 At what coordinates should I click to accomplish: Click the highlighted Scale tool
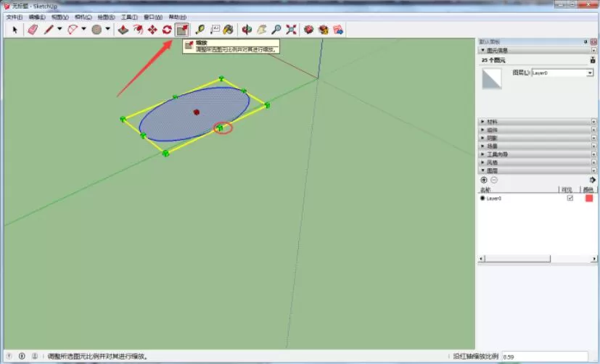pos(182,30)
